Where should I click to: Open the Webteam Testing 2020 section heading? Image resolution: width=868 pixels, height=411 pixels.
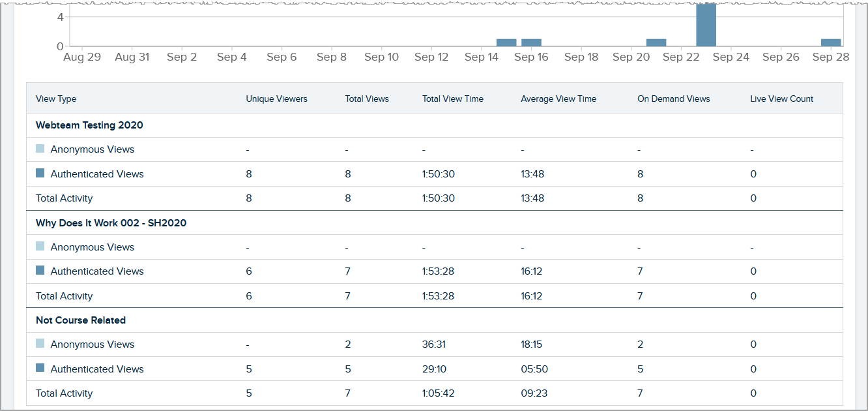(89, 125)
